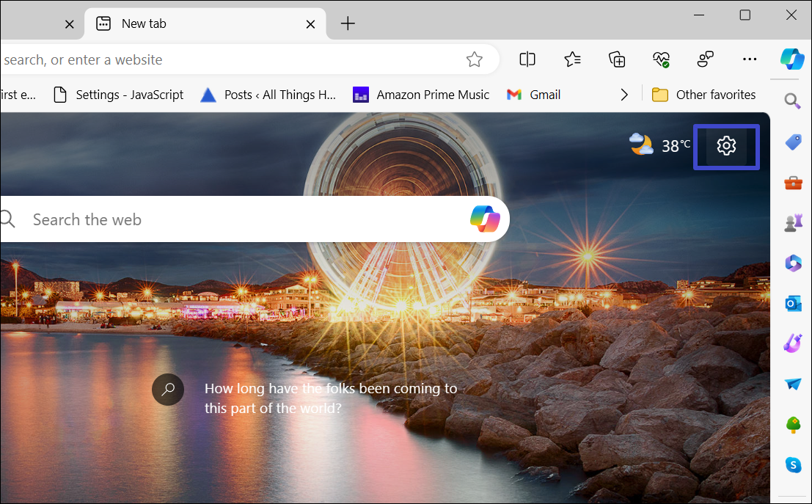Viewport: 812px width, 504px height.
Task: Click the magnifier in Search the web box
Action: pos(7,219)
